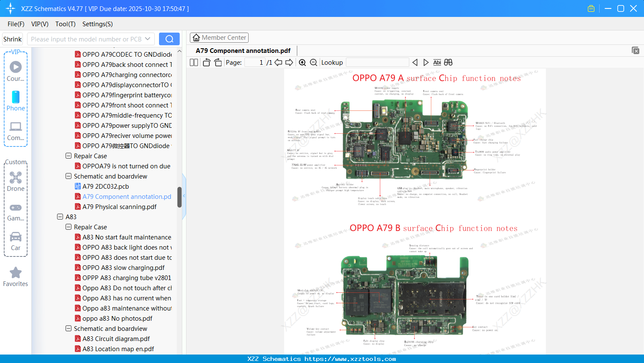Select the Car schematics category
This screenshot has width=644, height=363.
(x=15, y=241)
